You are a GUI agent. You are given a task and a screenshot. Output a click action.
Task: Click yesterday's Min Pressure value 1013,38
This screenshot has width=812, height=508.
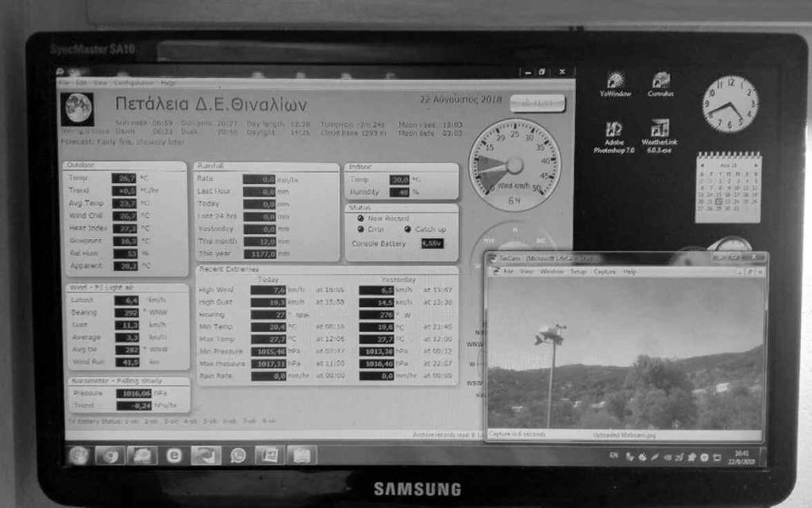tap(376, 352)
